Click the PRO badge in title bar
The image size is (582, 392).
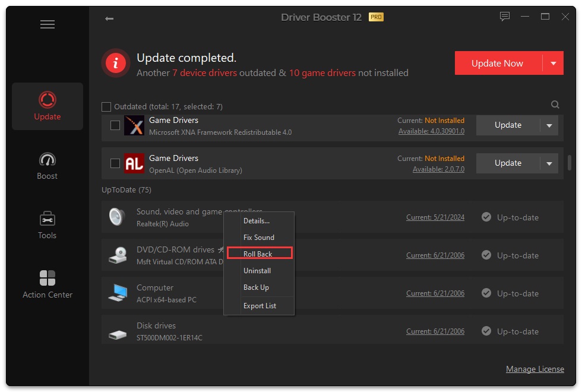coord(376,17)
